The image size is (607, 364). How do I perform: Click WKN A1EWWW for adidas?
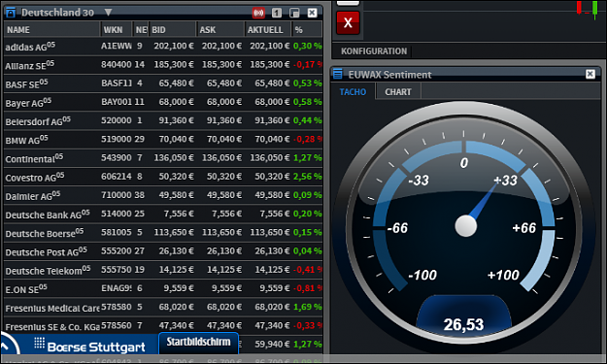point(117,46)
